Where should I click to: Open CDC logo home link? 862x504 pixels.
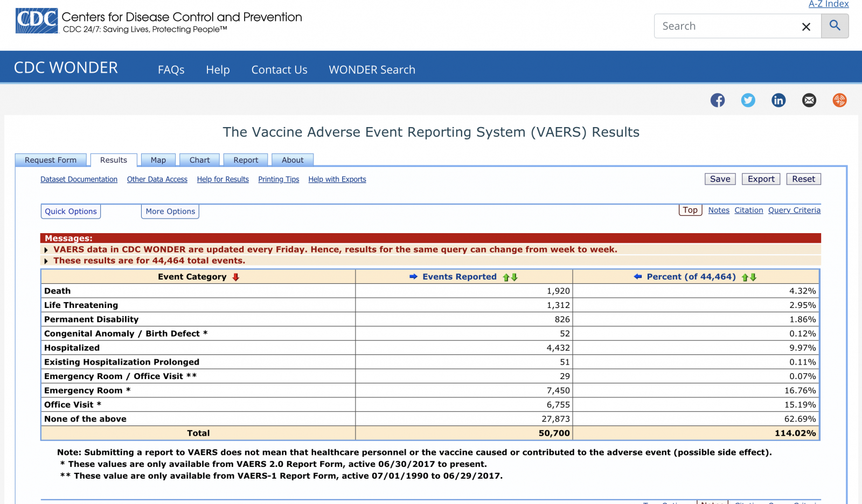click(x=37, y=21)
